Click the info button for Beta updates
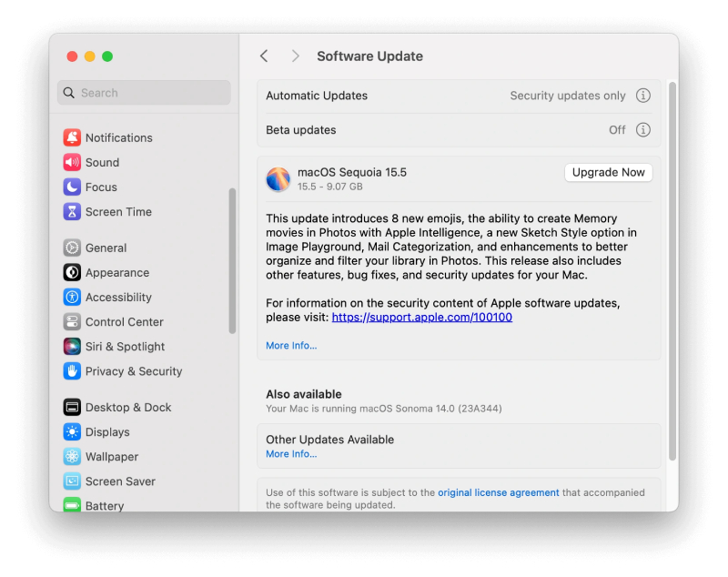 coord(642,130)
